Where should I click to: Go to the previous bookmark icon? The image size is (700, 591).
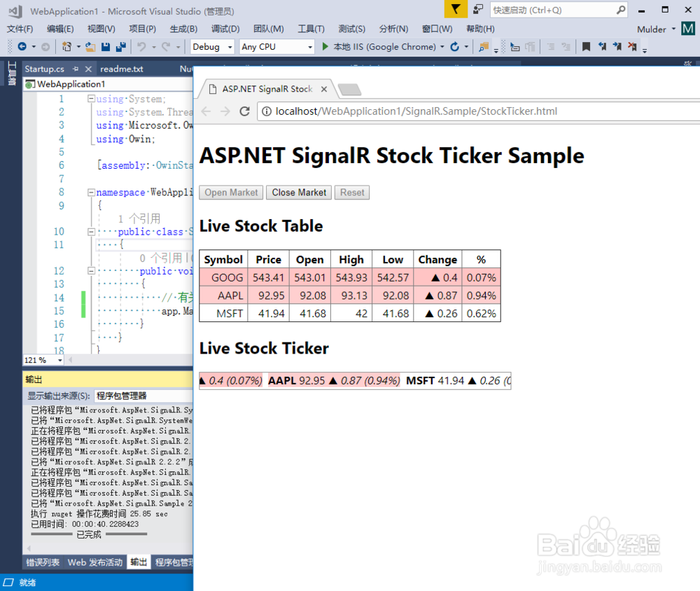tap(602, 46)
